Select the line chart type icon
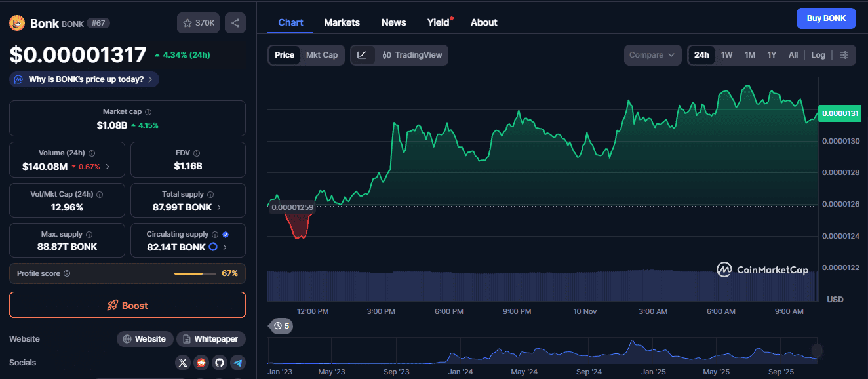 [362, 55]
